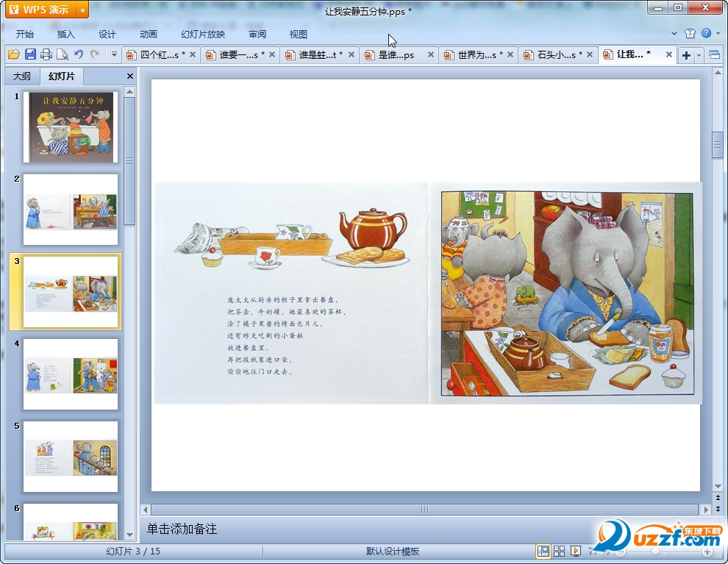The height and width of the screenshot is (564, 728).
Task: Click the main editor vertical scrollbar handle
Action: click(x=717, y=145)
